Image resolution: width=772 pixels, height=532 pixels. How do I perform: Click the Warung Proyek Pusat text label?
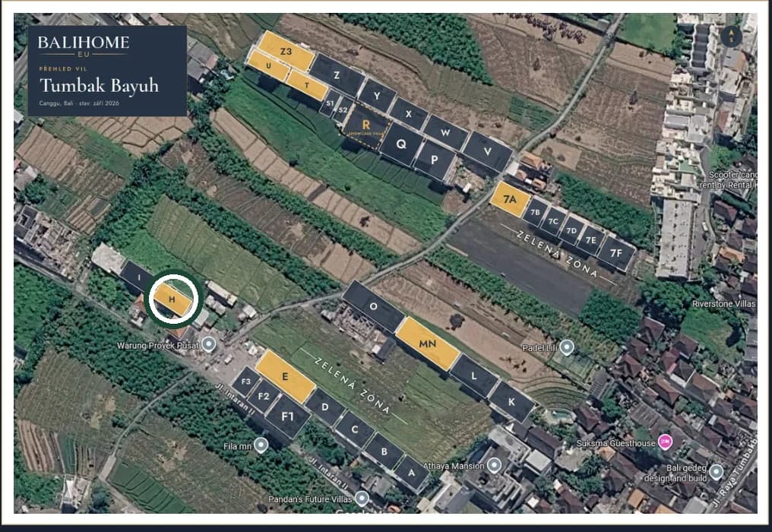coord(157,345)
